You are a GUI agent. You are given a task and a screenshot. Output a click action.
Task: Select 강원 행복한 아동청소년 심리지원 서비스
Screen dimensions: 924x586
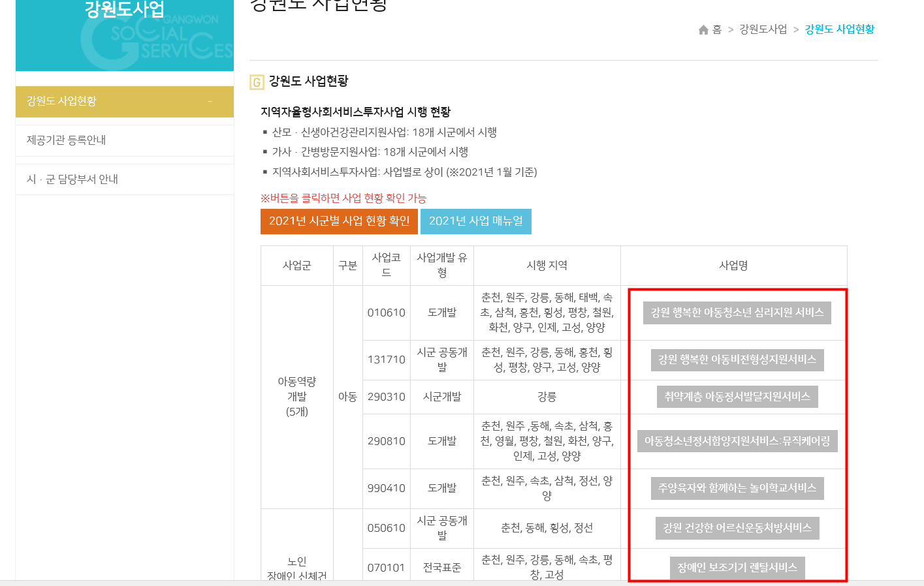pos(737,313)
